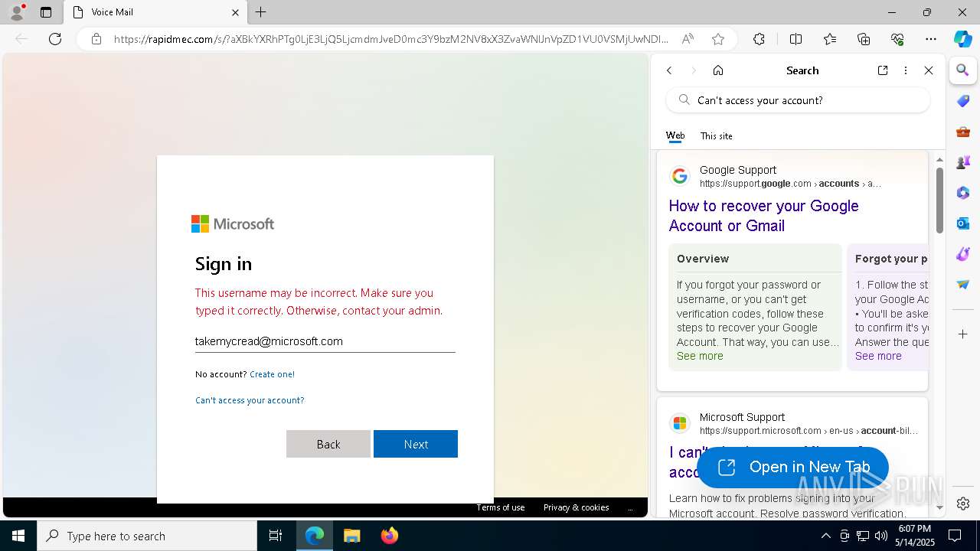Click the footer ellipsis options

(630, 507)
